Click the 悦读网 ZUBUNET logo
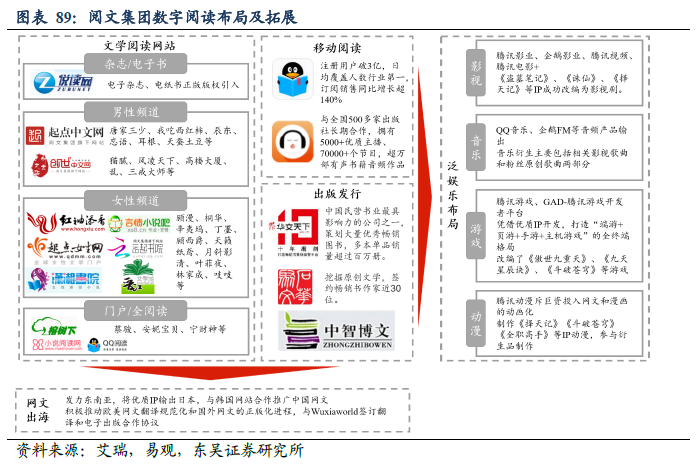This screenshot has width=698, height=464. pyautogui.click(x=64, y=82)
